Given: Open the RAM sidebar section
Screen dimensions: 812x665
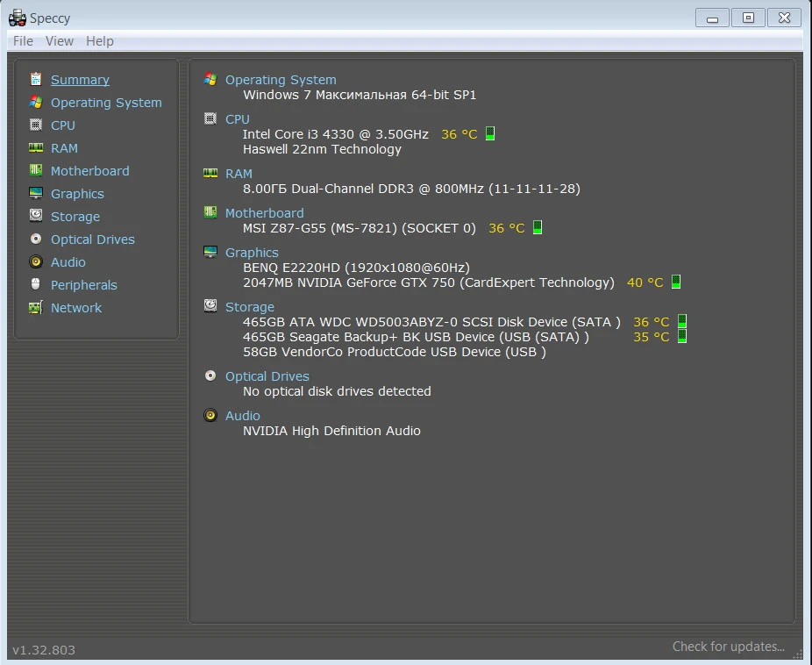Looking at the screenshot, I should pos(64,148).
